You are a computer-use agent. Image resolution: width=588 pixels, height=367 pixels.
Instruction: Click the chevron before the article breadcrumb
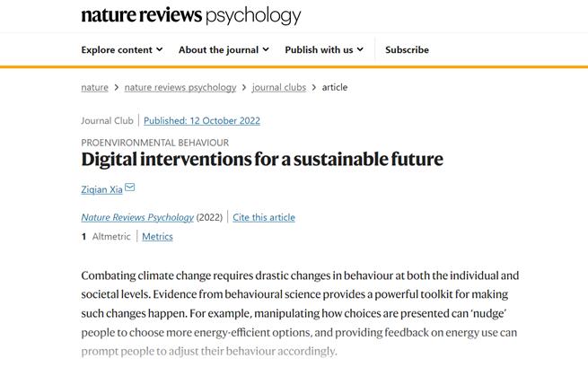[x=314, y=87]
